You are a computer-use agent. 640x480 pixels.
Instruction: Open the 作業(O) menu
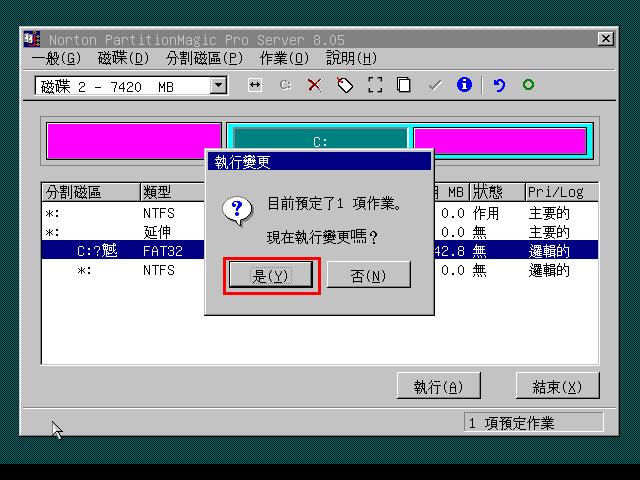(x=284, y=58)
